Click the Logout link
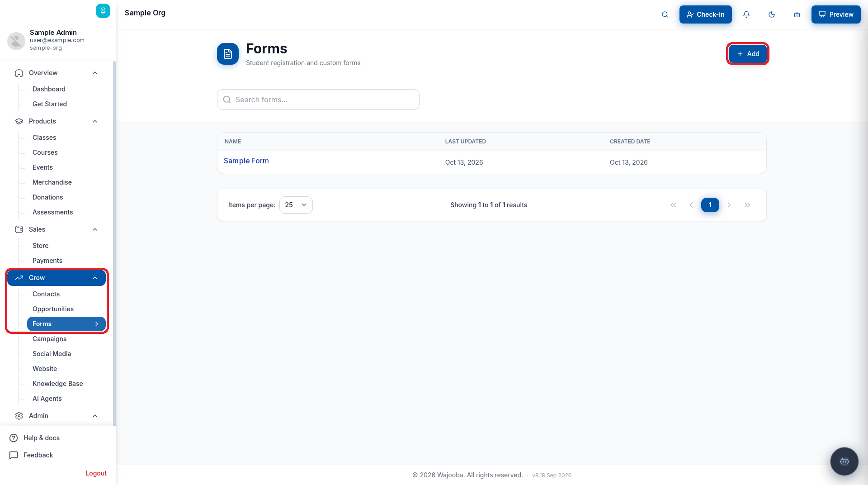Screen dimensions: 868x485 [96, 473]
